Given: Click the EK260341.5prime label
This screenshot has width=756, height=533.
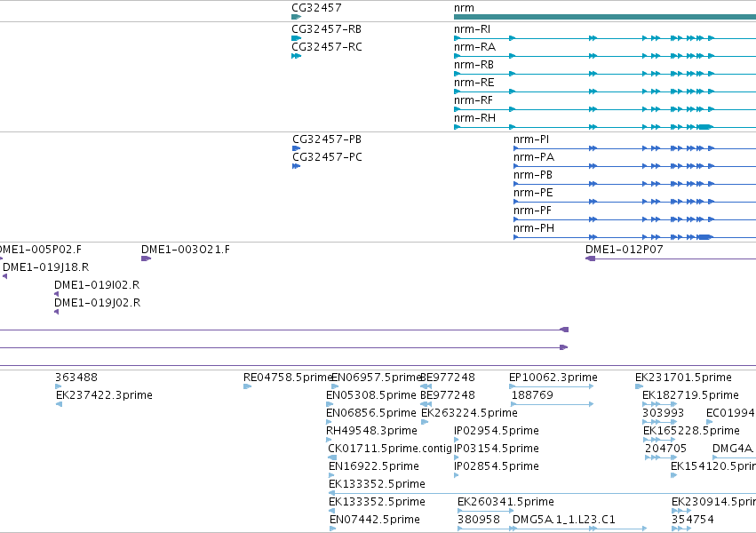Looking at the screenshot, I should coord(505,502).
